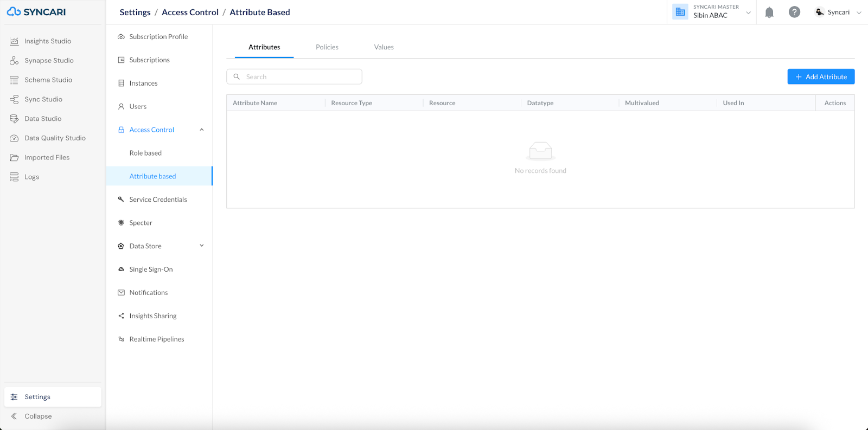This screenshot has height=430, width=868.
Task: Click the Syncari logo
Action: click(36, 12)
